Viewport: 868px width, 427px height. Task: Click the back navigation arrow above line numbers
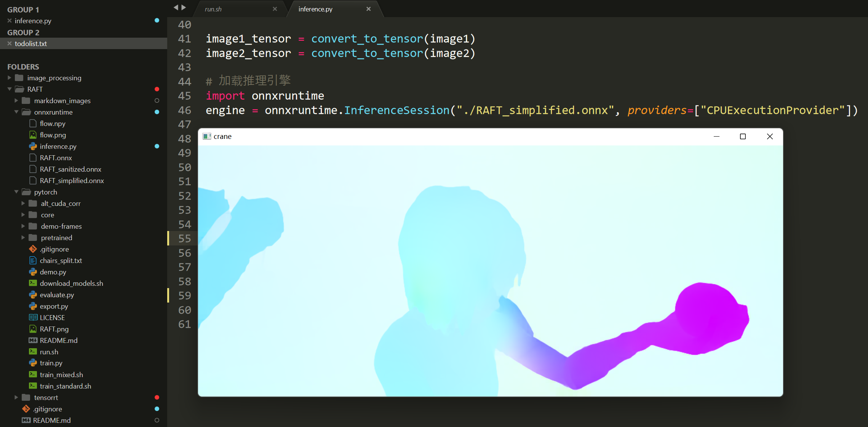pyautogui.click(x=176, y=7)
